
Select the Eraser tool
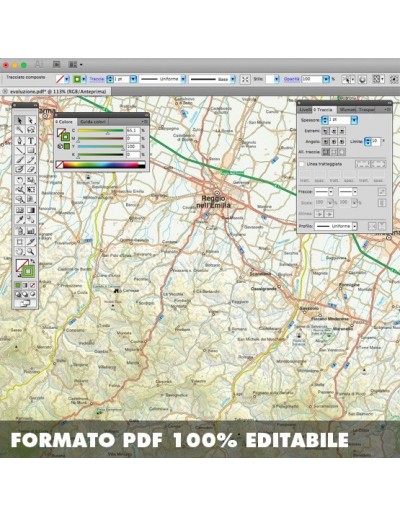click(x=31, y=169)
